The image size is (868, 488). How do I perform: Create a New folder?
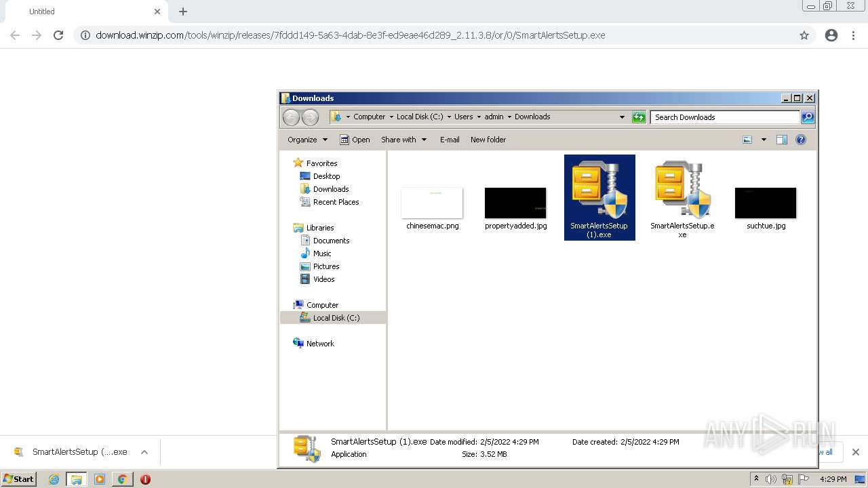488,140
